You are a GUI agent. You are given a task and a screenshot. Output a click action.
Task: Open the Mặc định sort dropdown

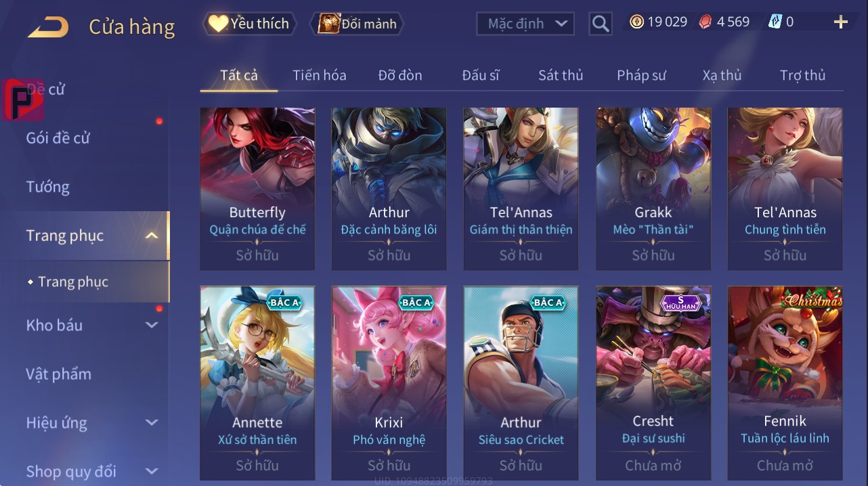(x=525, y=24)
